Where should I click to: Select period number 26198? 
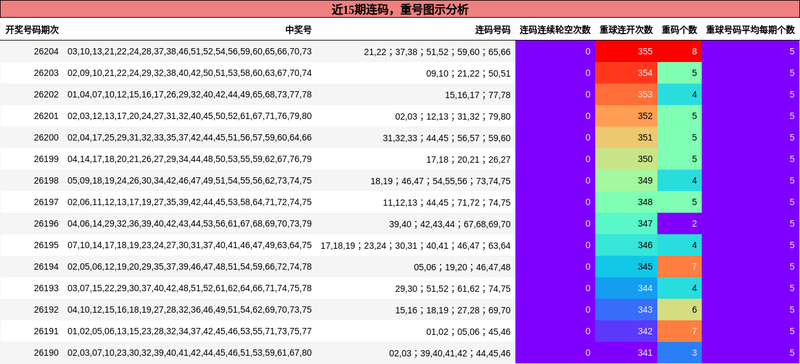(x=46, y=181)
